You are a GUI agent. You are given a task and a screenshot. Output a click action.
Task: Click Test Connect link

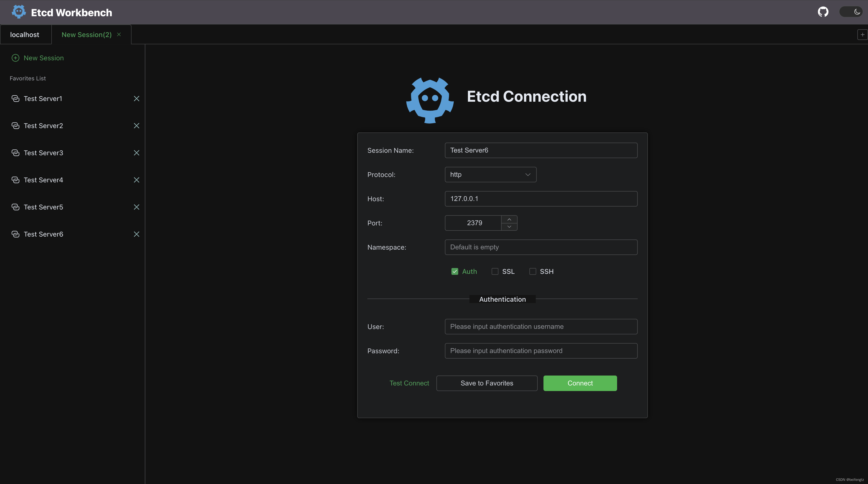click(409, 383)
